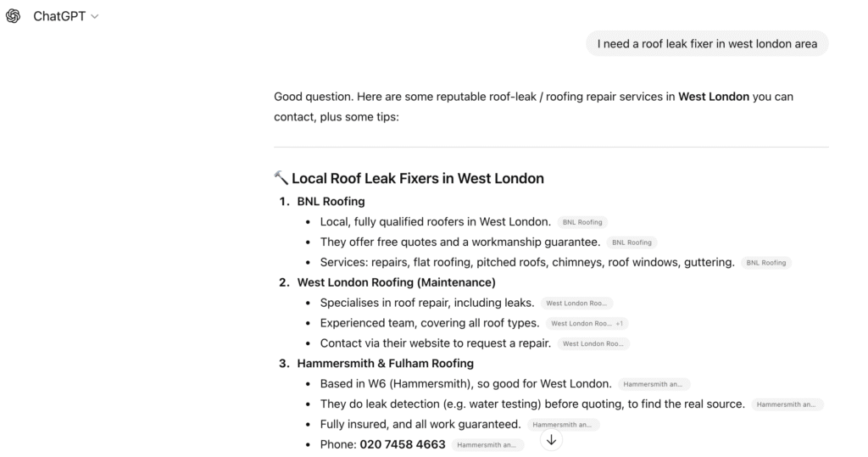Open Hammersmith citation after 'all work guaranteed'
The height and width of the screenshot is (457, 868).
tap(563, 425)
